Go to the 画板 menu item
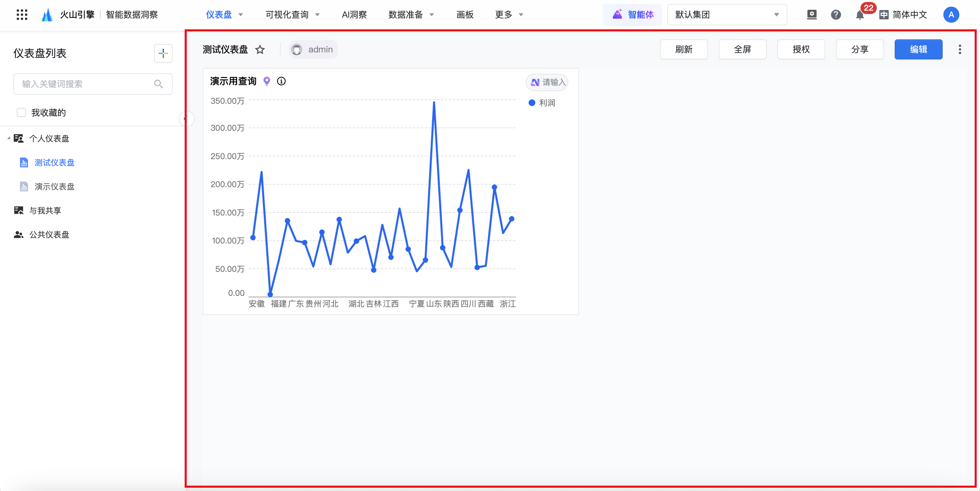The width and height of the screenshot is (980, 491). [465, 15]
